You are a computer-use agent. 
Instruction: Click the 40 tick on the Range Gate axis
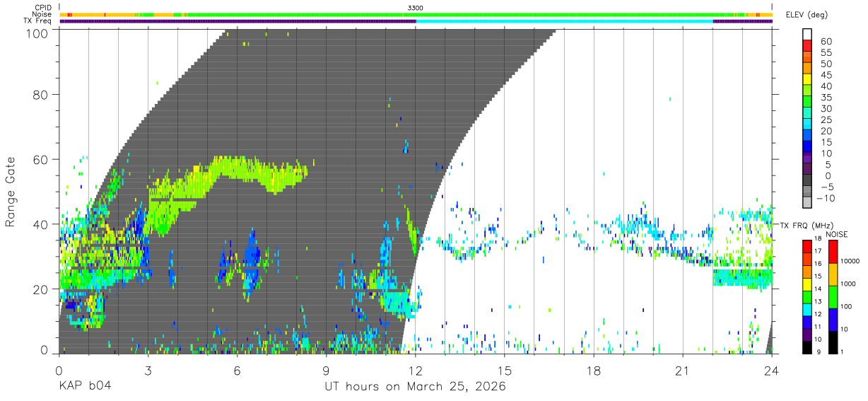click(41, 224)
